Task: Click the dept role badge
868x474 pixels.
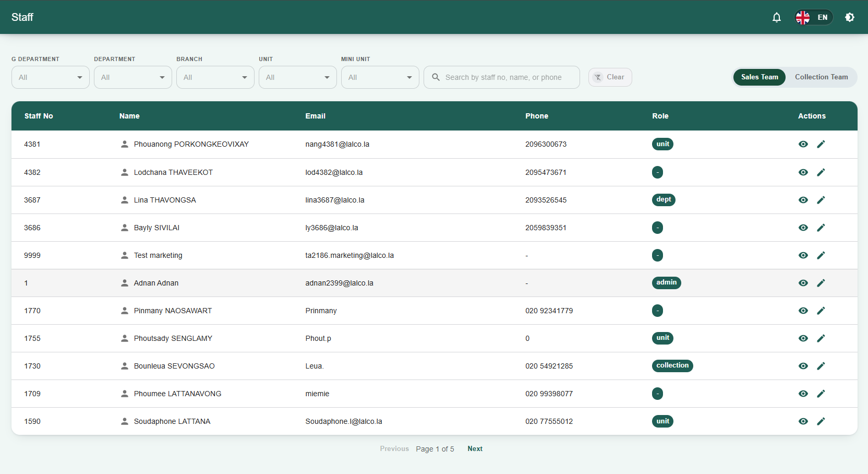Action: click(664, 199)
